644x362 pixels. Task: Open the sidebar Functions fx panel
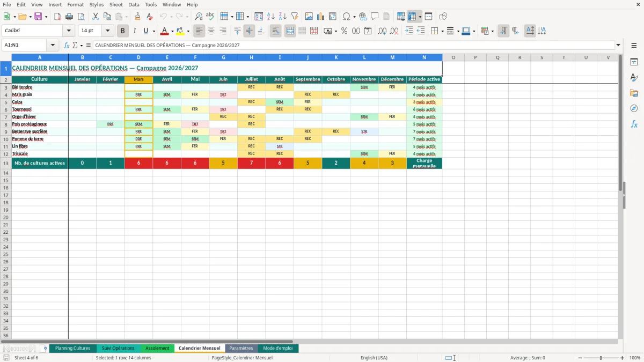tap(634, 124)
